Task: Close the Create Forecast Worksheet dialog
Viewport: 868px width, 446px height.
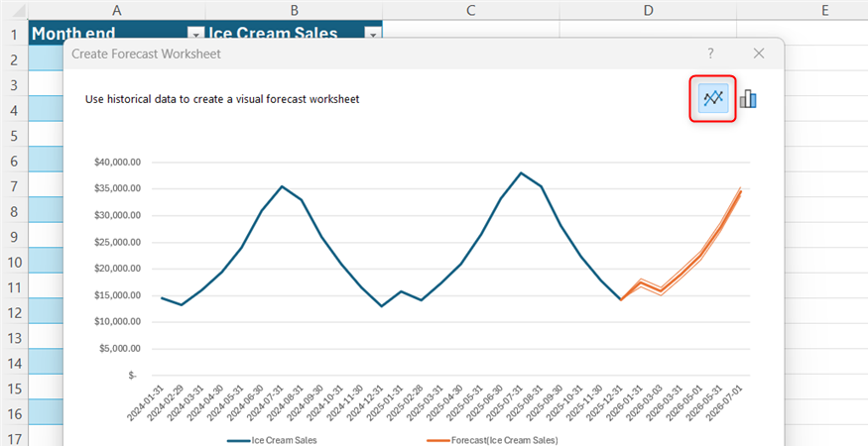Action: coord(759,54)
